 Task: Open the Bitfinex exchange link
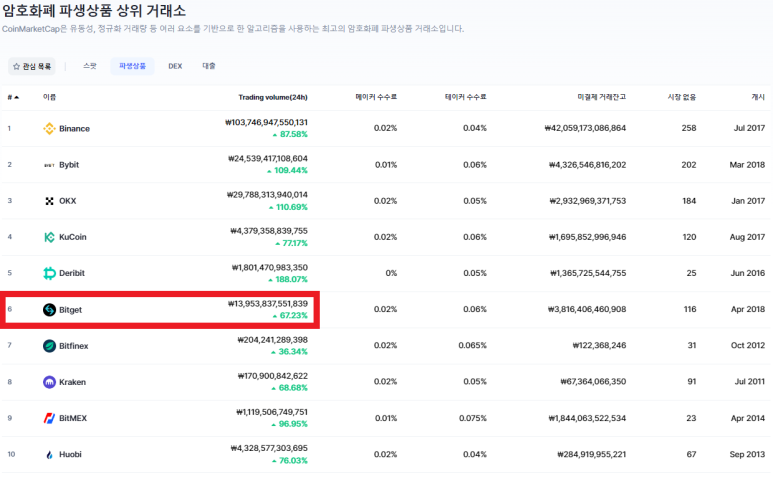[x=73, y=346]
